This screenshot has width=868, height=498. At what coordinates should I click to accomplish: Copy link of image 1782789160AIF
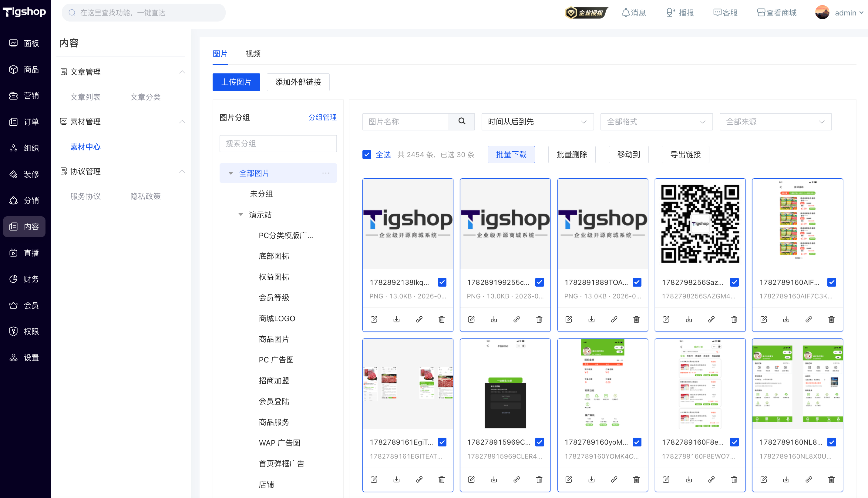(809, 319)
